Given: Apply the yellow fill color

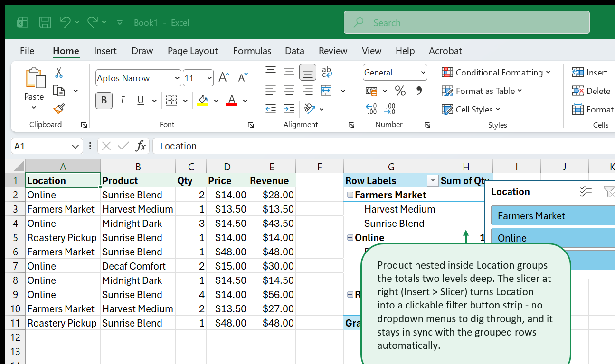Looking at the screenshot, I should pyautogui.click(x=203, y=100).
